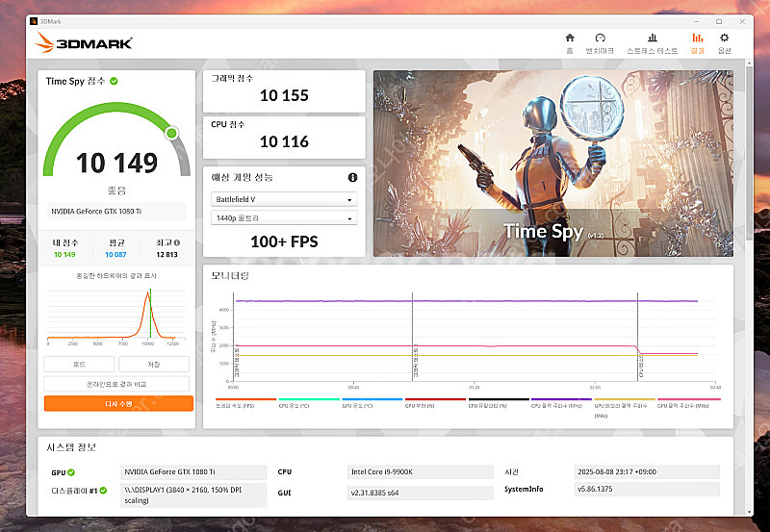Click average score value 10 087
The image size is (770, 532).
115,254
